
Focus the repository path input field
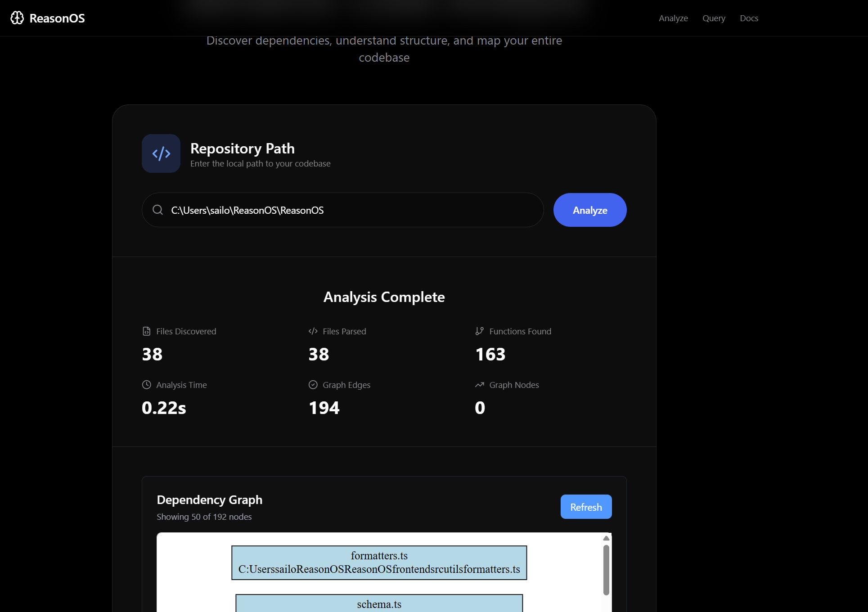351,210
